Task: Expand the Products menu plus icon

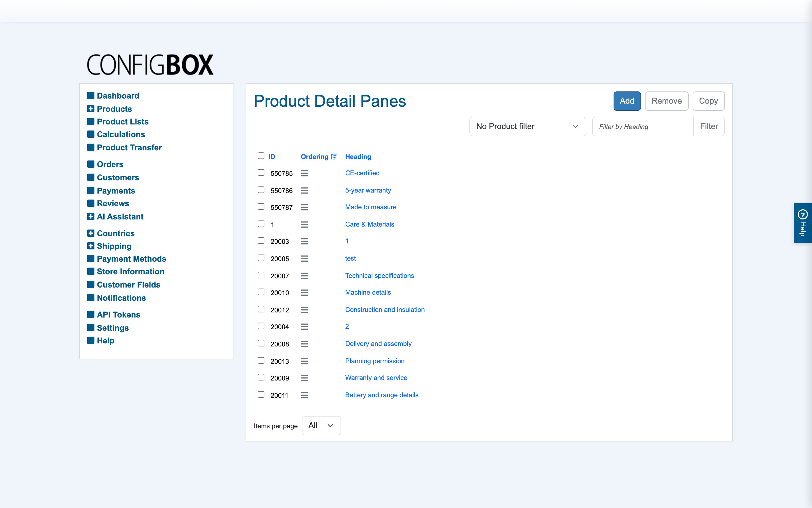Action: (91, 108)
